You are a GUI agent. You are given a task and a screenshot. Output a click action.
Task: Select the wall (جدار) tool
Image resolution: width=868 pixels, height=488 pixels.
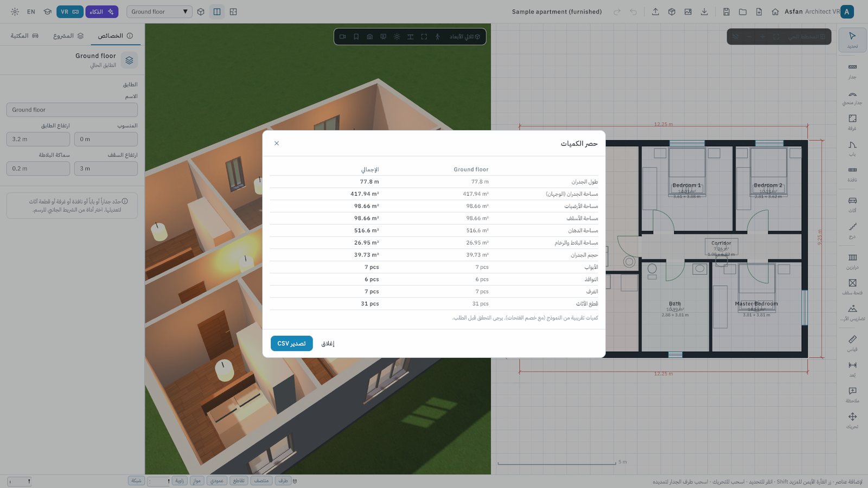pyautogui.click(x=852, y=71)
